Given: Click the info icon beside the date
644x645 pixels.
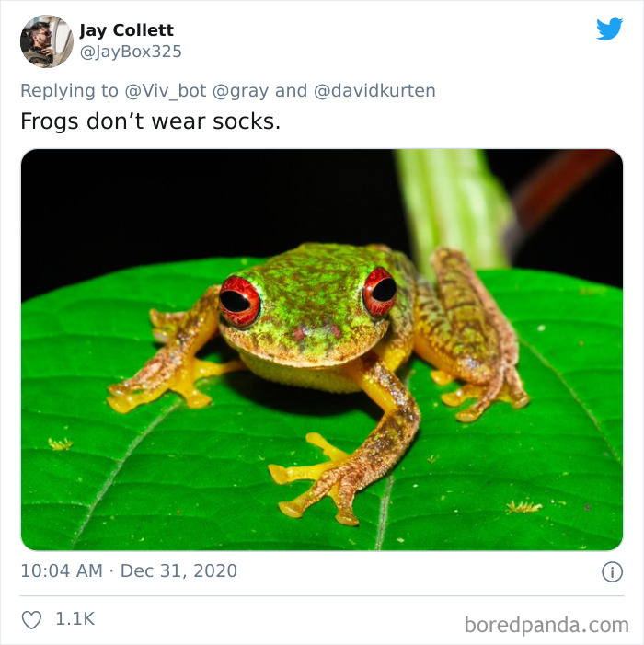Looking at the screenshot, I should coord(612,571).
